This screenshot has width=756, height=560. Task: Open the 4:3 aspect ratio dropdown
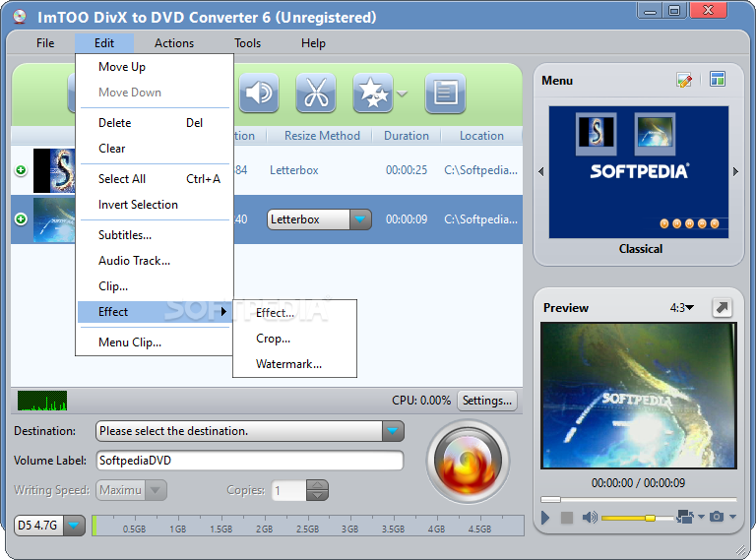tap(681, 307)
